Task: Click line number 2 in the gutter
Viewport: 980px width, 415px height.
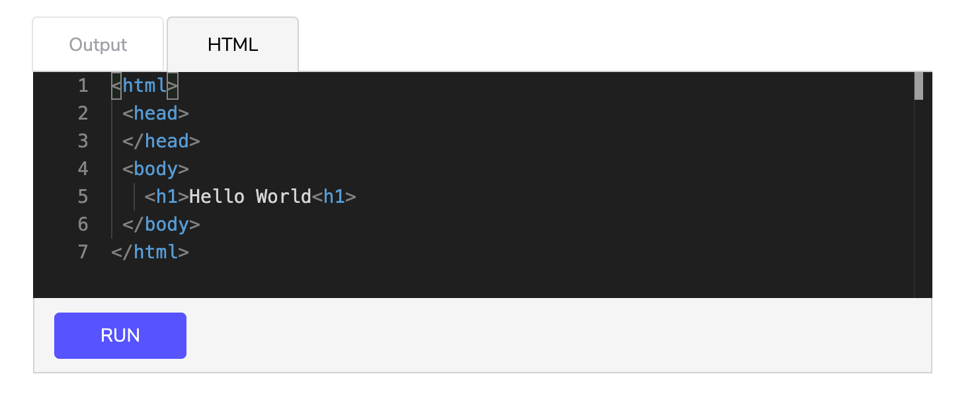Action: coord(83,114)
